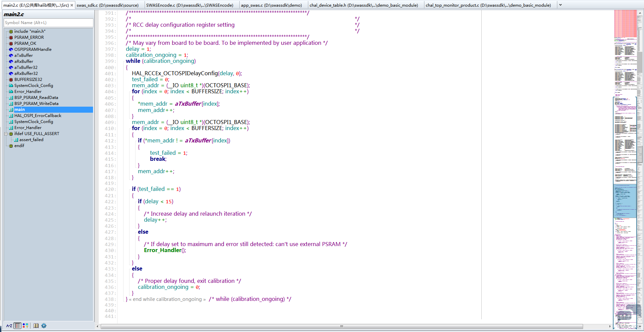Click the assert_failed function icon
Screen dimensions: 644x332
[16, 140]
